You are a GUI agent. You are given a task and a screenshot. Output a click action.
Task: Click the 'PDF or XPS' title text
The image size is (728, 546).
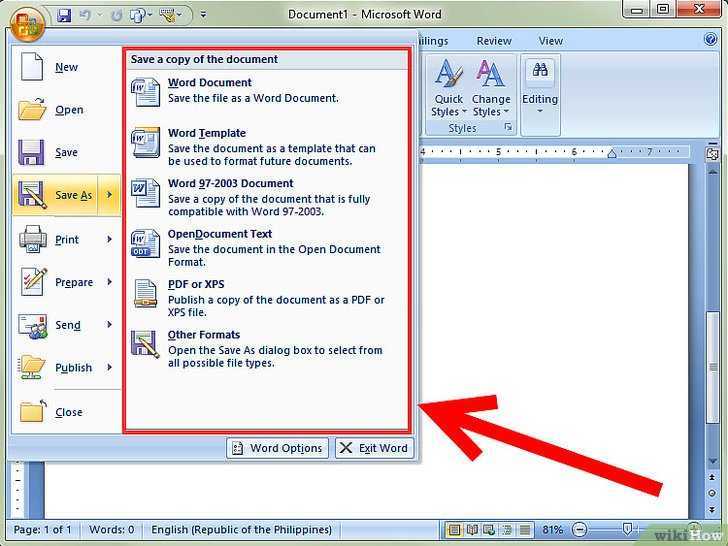196,284
